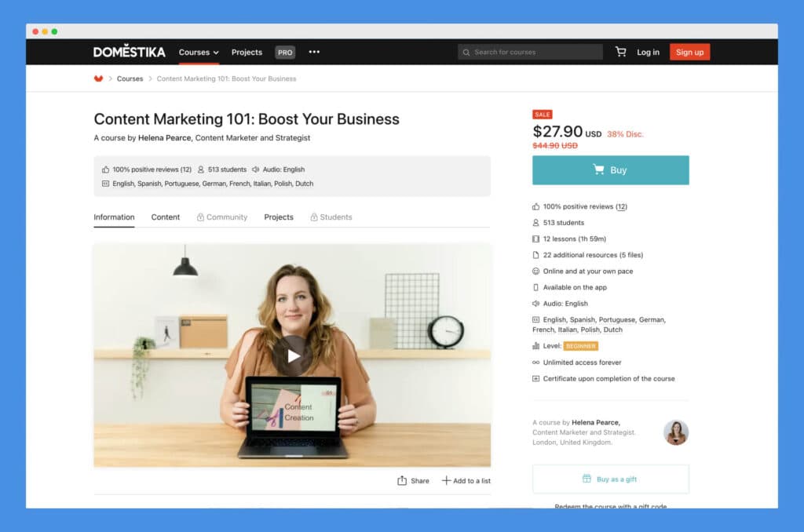Click the file icon next to 22 additional resources
Screen dimensions: 804x532
pyautogui.click(x=536, y=254)
